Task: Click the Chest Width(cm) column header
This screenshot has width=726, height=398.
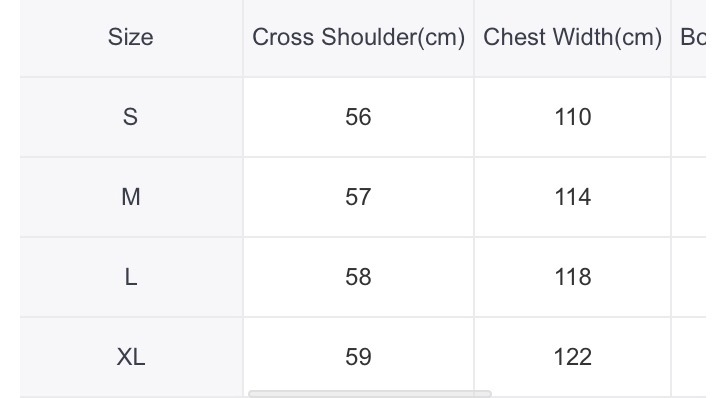Action: pyautogui.click(x=572, y=37)
